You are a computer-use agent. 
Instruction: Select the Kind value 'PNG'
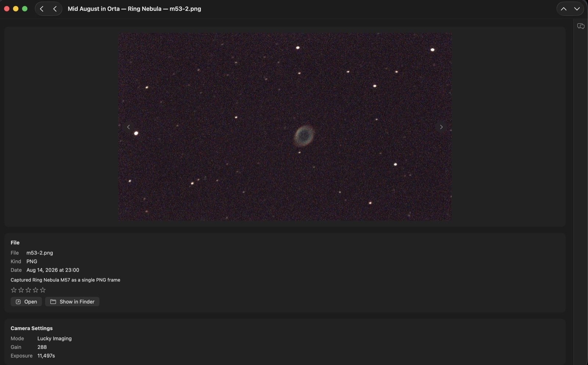(x=32, y=261)
